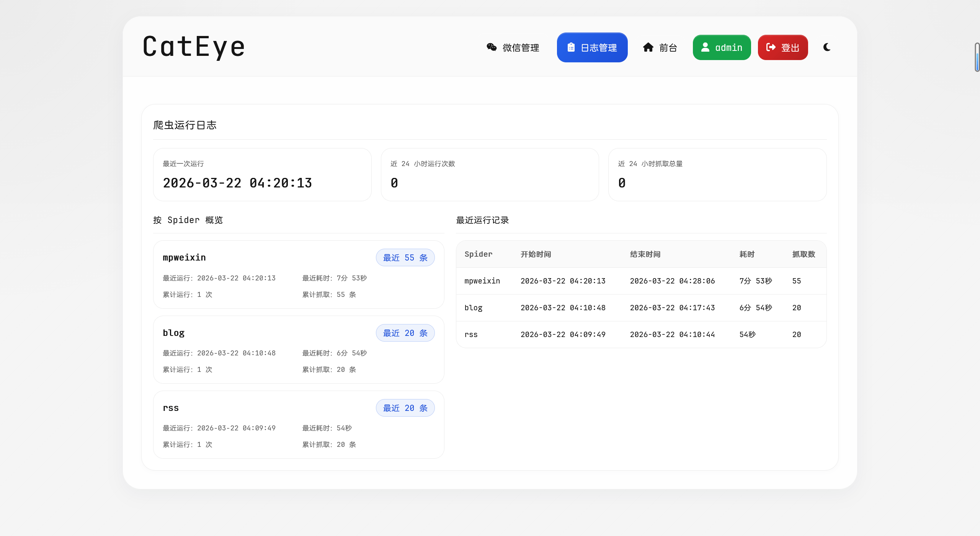Select the mpweixin row in run records
Screen dimensions: 980x536
(641, 281)
